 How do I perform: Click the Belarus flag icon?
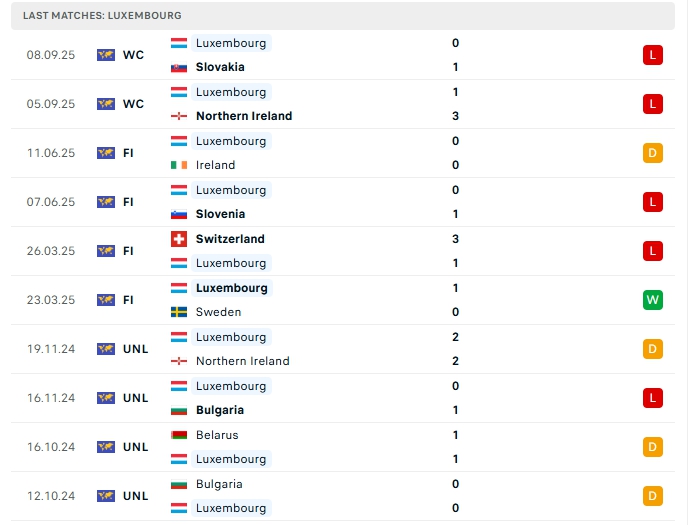pos(179,435)
